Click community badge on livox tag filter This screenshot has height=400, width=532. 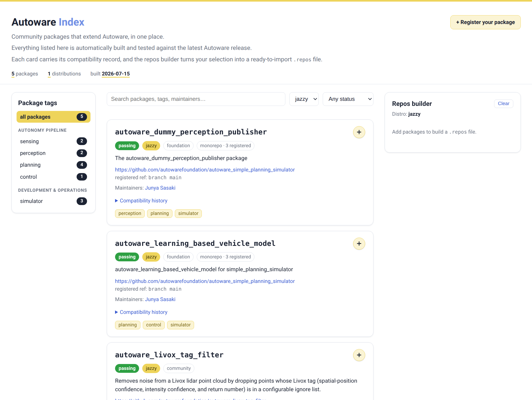click(x=179, y=368)
